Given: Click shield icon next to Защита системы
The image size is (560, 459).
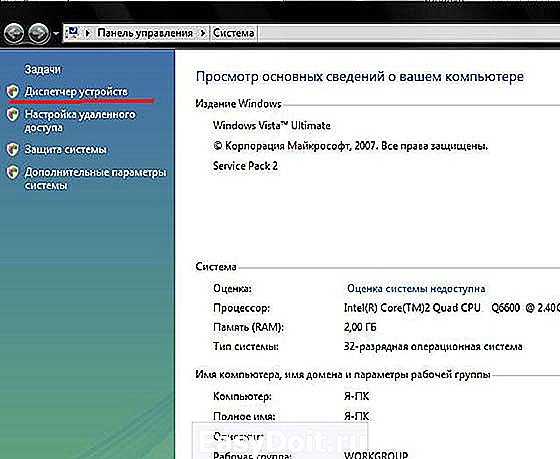Looking at the screenshot, I should tap(12, 149).
